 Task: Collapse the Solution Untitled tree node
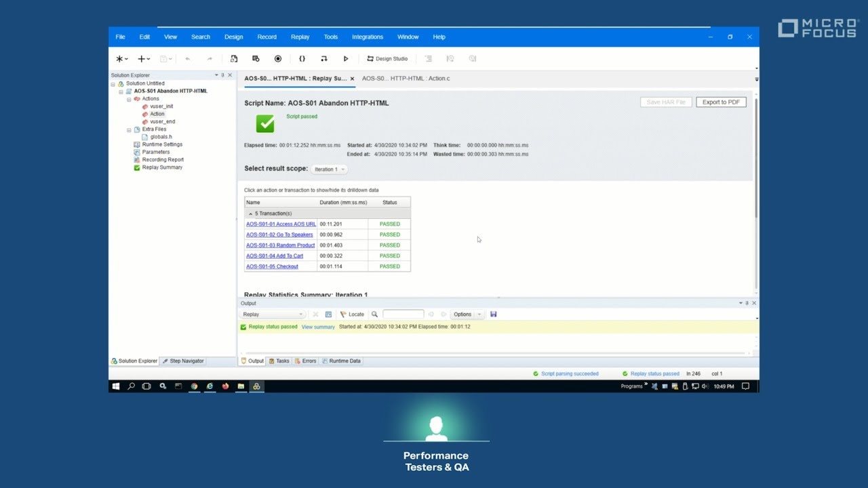(113, 84)
